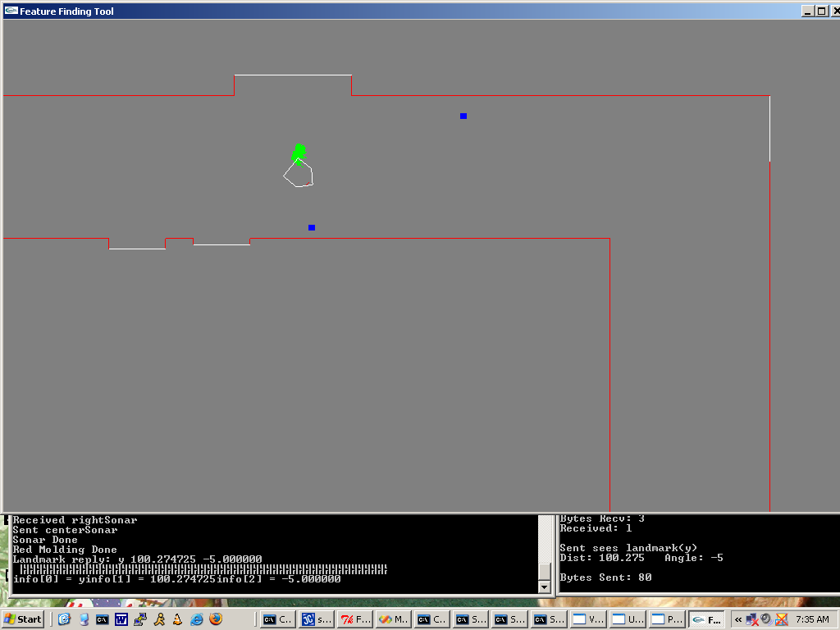Click the 'Received rightSonar' console line
The width and height of the screenshot is (840, 630).
coord(75,519)
